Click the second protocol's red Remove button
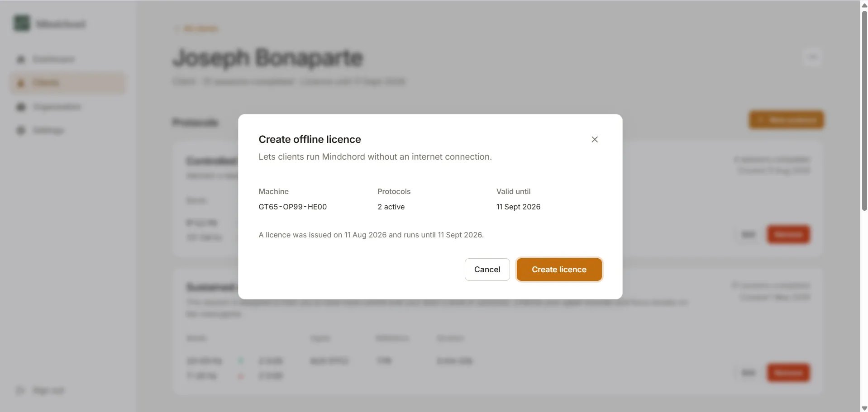The image size is (868, 412). click(x=788, y=373)
